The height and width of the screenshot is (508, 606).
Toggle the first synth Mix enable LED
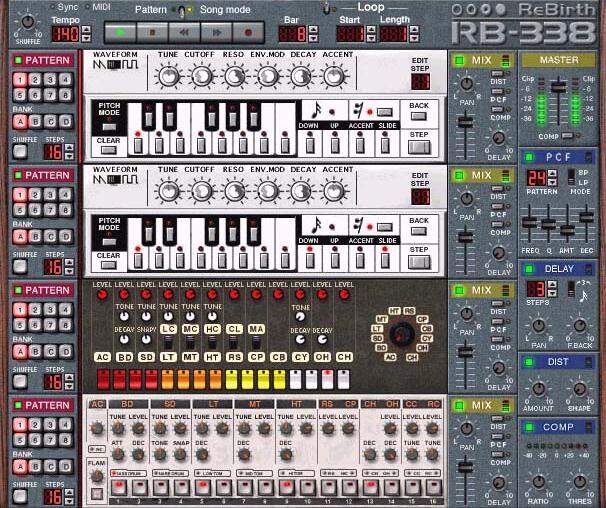(x=459, y=60)
